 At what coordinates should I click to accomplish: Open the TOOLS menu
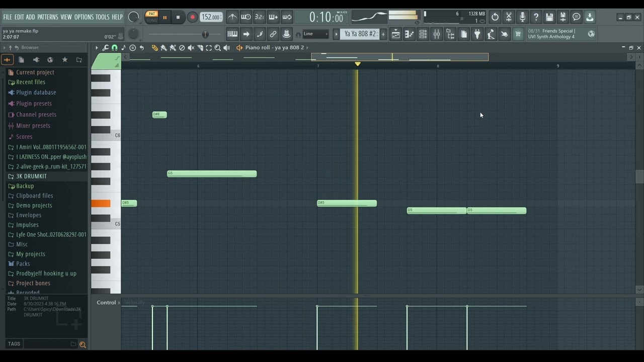(103, 17)
